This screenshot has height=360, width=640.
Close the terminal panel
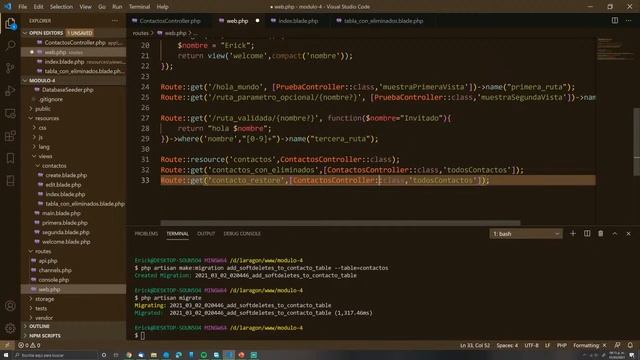(629, 233)
